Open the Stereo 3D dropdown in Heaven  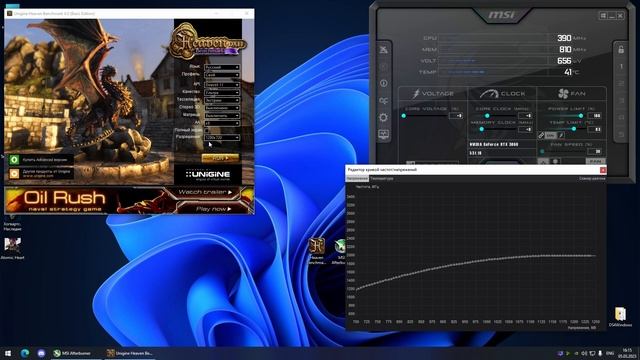(222, 108)
